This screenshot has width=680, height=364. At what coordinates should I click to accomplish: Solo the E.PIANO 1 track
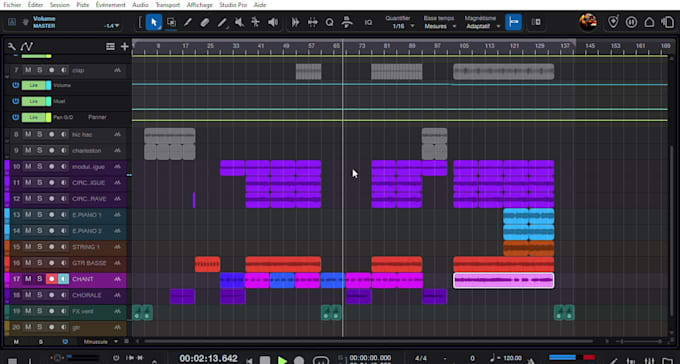pyautogui.click(x=39, y=215)
